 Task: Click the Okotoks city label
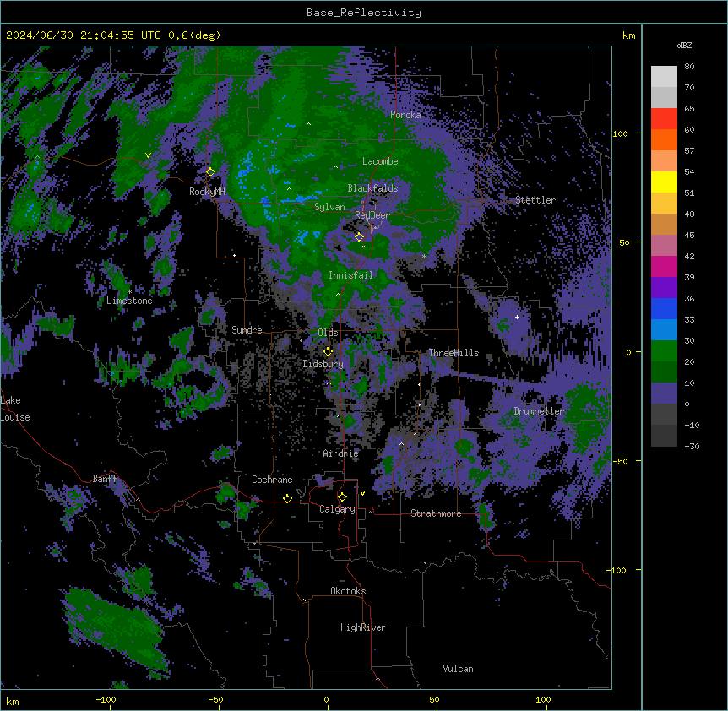tap(348, 591)
